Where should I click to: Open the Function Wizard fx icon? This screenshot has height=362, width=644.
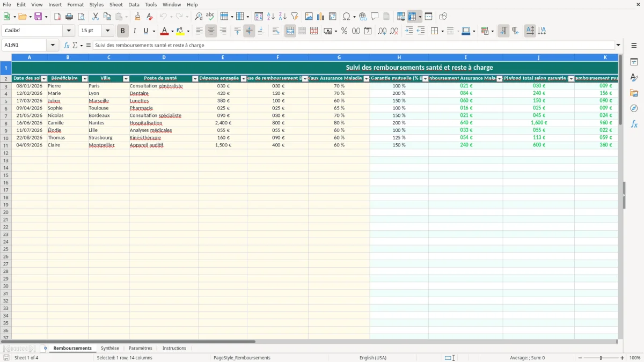(x=67, y=45)
